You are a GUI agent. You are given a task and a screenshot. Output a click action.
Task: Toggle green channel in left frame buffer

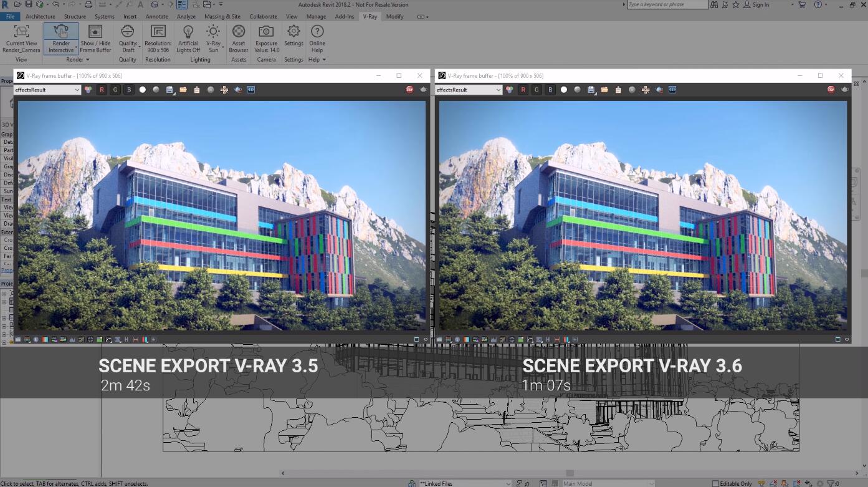(115, 90)
